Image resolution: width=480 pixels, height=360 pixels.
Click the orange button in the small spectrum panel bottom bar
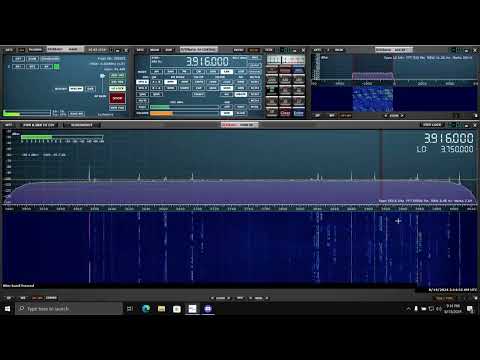tap(346, 115)
